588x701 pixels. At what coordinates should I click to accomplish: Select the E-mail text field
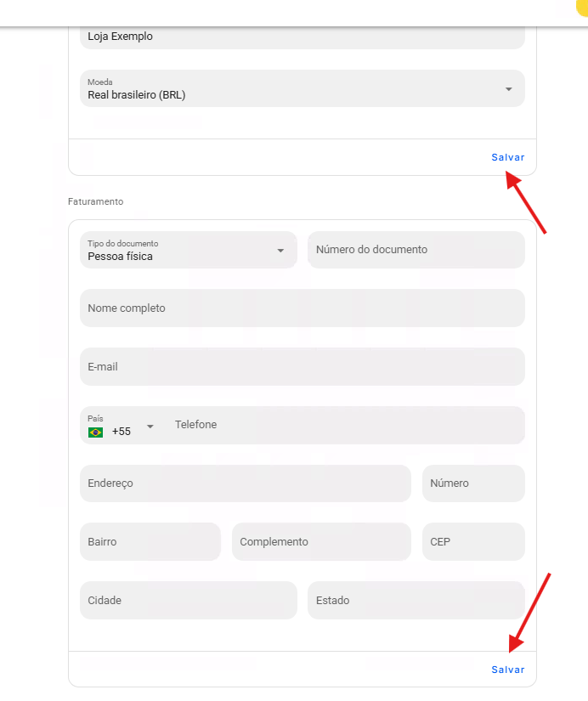302,366
